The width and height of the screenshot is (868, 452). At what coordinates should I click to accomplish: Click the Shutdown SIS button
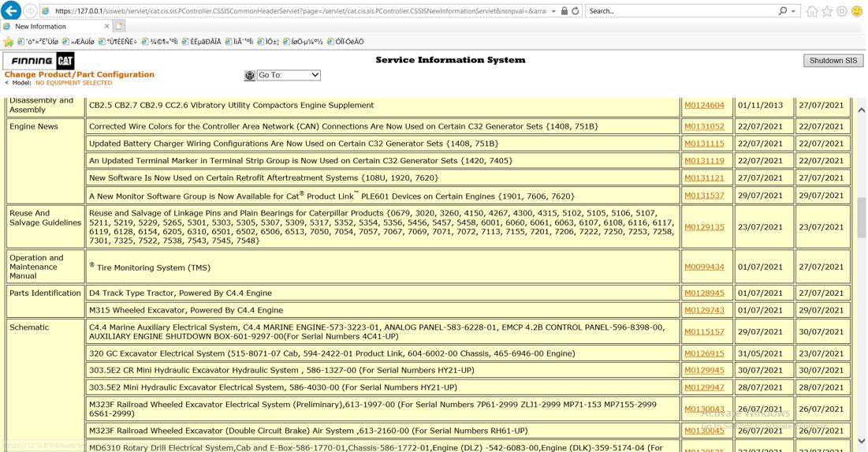coord(833,61)
